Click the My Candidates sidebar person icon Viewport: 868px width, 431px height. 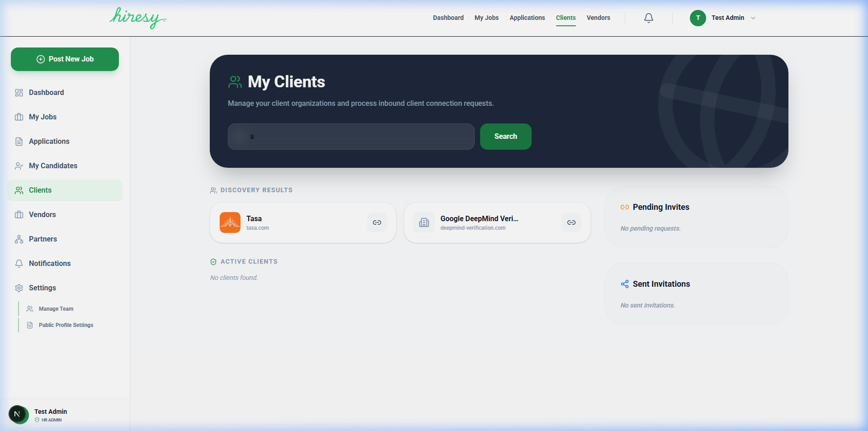[x=19, y=166]
